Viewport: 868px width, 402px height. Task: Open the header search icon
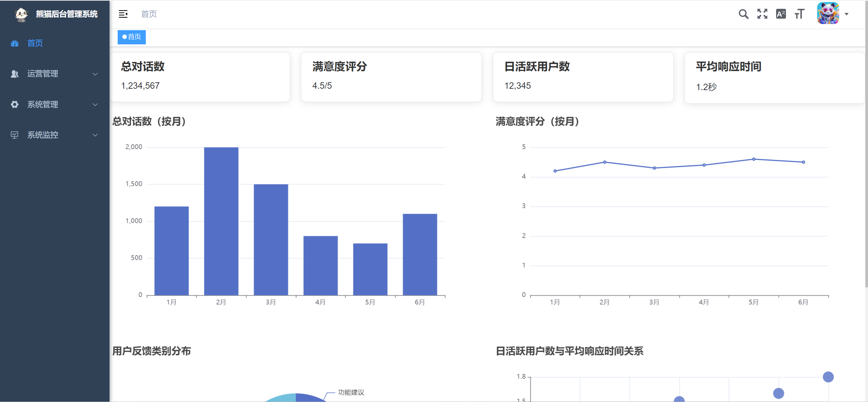pyautogui.click(x=743, y=14)
